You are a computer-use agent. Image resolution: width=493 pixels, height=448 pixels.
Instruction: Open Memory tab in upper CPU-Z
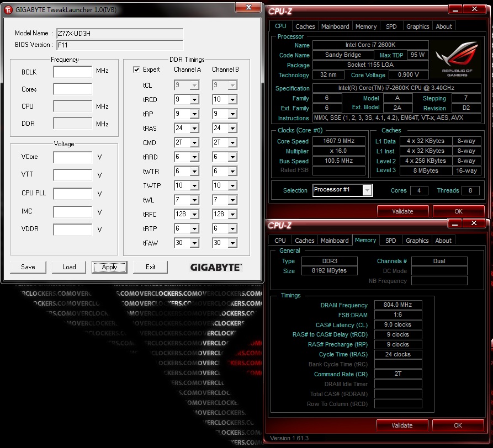click(x=366, y=26)
